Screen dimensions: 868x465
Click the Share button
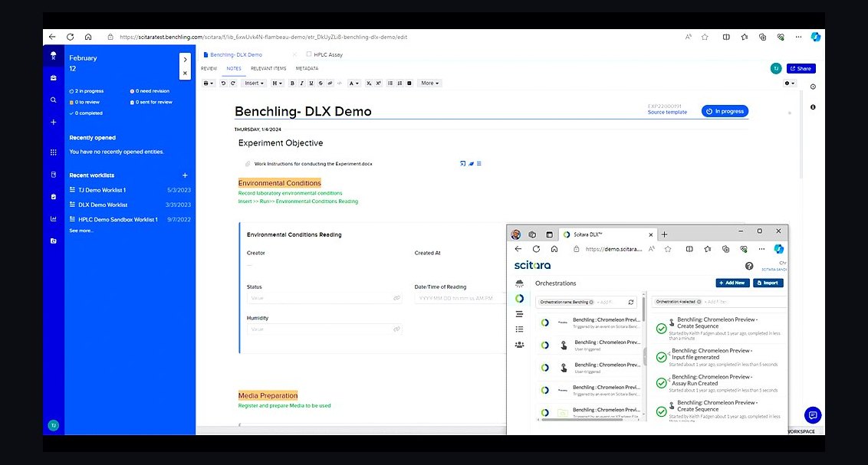click(x=801, y=68)
